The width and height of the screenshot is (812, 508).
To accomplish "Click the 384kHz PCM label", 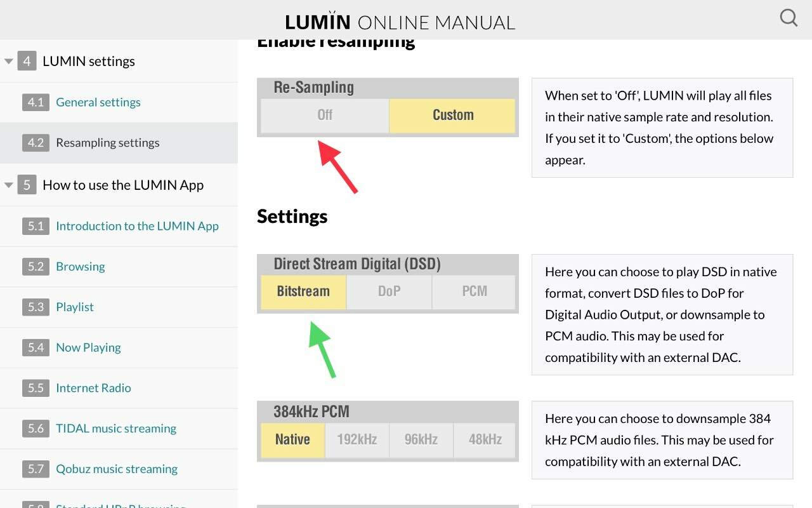I will click(311, 411).
